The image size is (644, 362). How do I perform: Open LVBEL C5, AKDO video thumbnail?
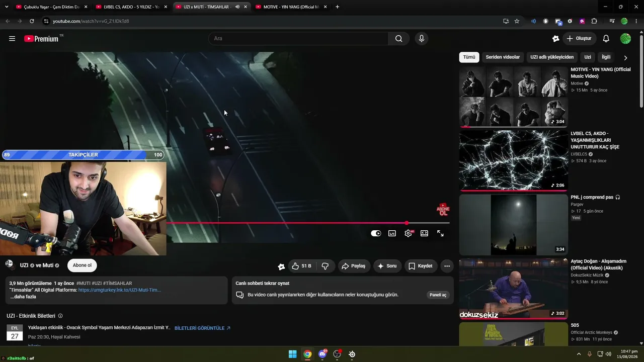pos(513,160)
